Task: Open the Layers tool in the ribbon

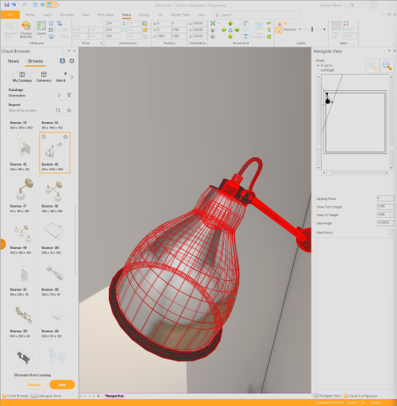Action: 41,29
